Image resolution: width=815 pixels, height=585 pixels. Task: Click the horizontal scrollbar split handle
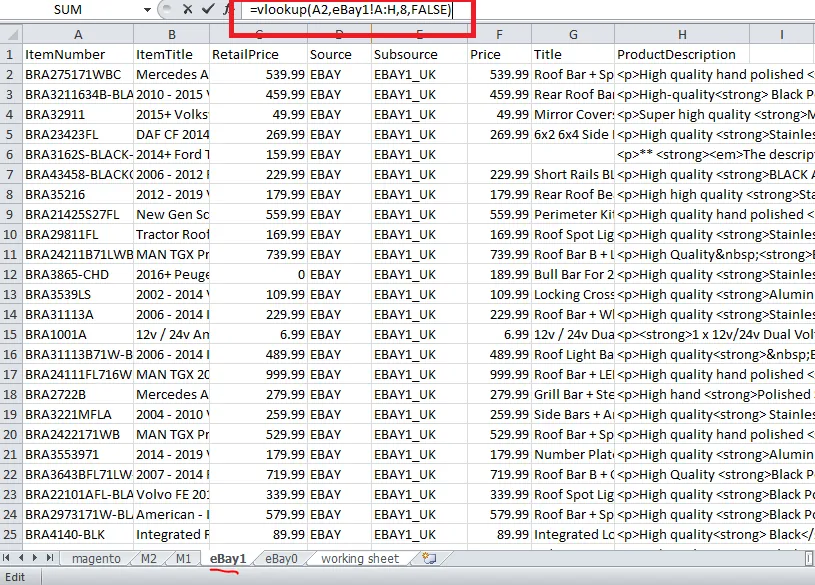(x=808, y=558)
